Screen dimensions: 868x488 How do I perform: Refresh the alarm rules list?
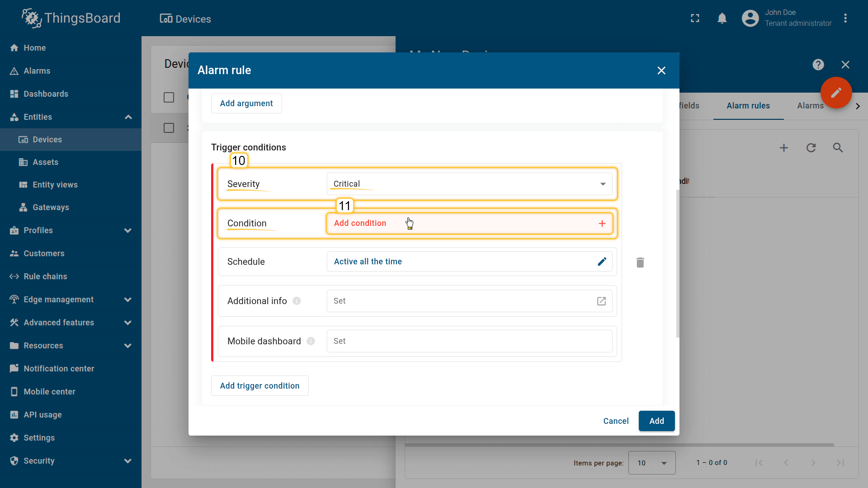[x=811, y=148]
